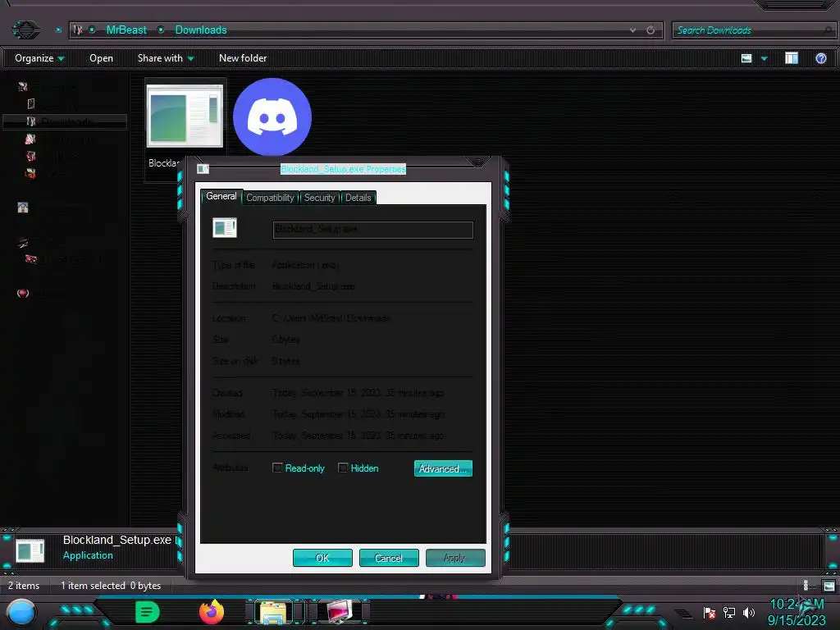Switch to the General tab

click(x=221, y=196)
